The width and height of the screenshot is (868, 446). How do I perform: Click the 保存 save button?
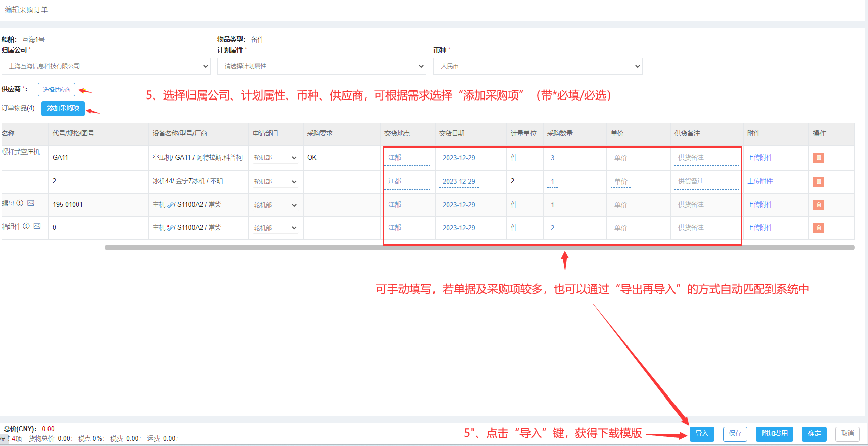[x=735, y=434]
